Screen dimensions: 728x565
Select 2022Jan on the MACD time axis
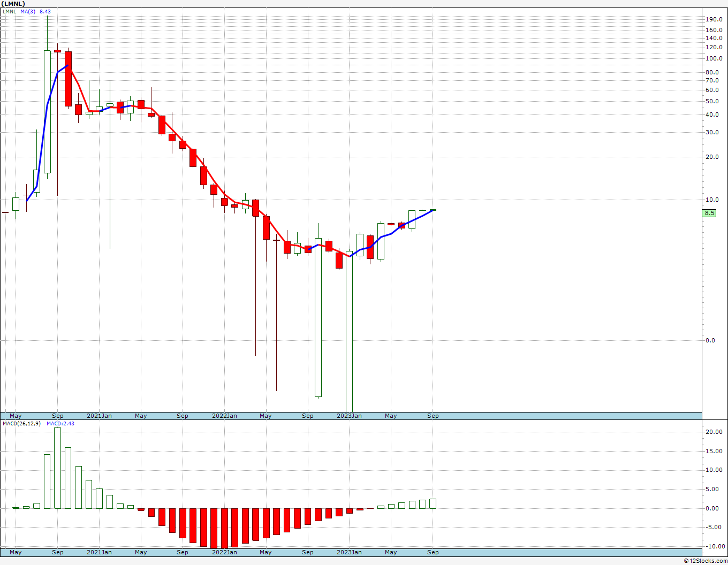[x=225, y=552]
